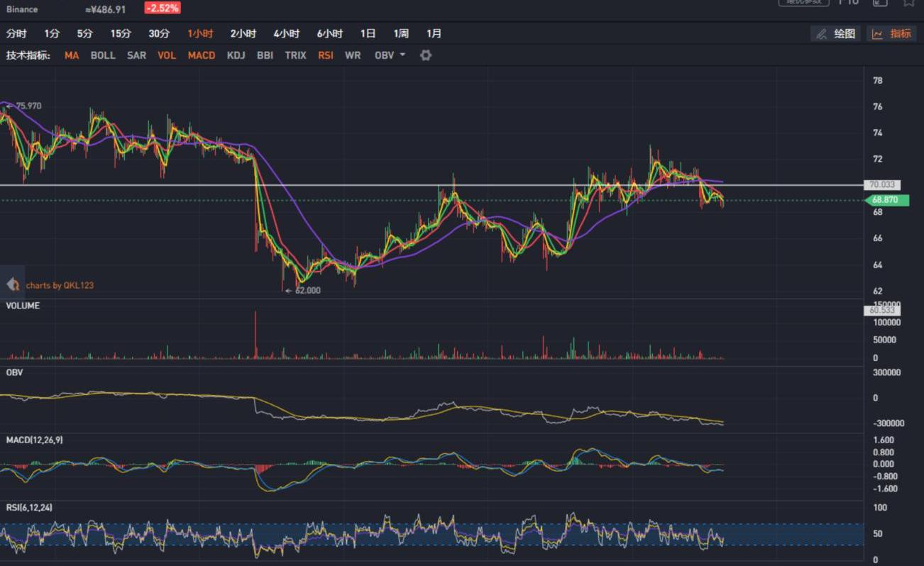Image resolution: width=924 pixels, height=566 pixels.
Task: Switch to the 4小时 timeframe
Action: (287, 33)
